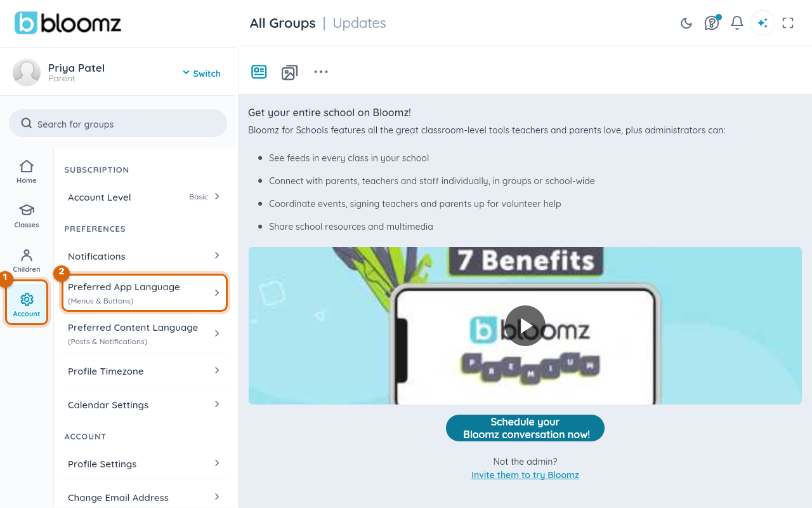Expand Account Level Basic row
The image size is (812, 508).
click(145, 197)
